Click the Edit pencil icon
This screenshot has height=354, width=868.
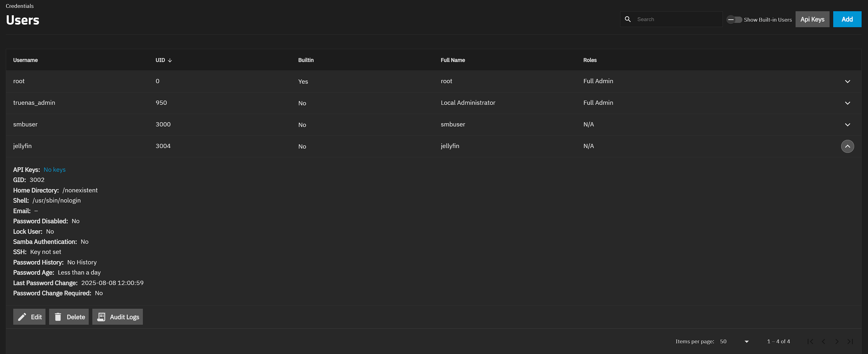[22, 317]
